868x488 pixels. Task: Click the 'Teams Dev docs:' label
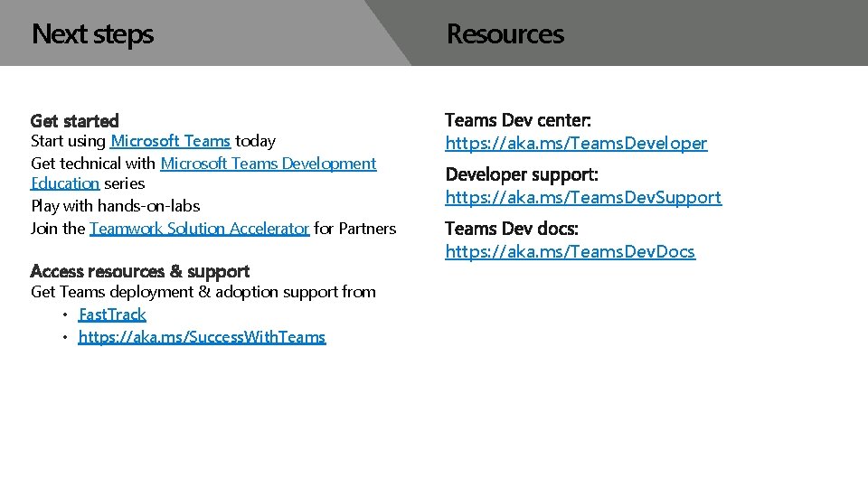pyautogui.click(x=512, y=229)
